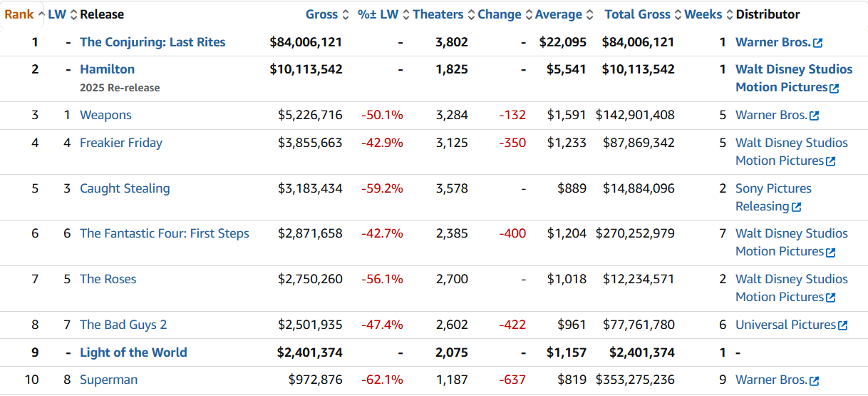Click external link icon in Weapons' distributor cell

tap(814, 116)
